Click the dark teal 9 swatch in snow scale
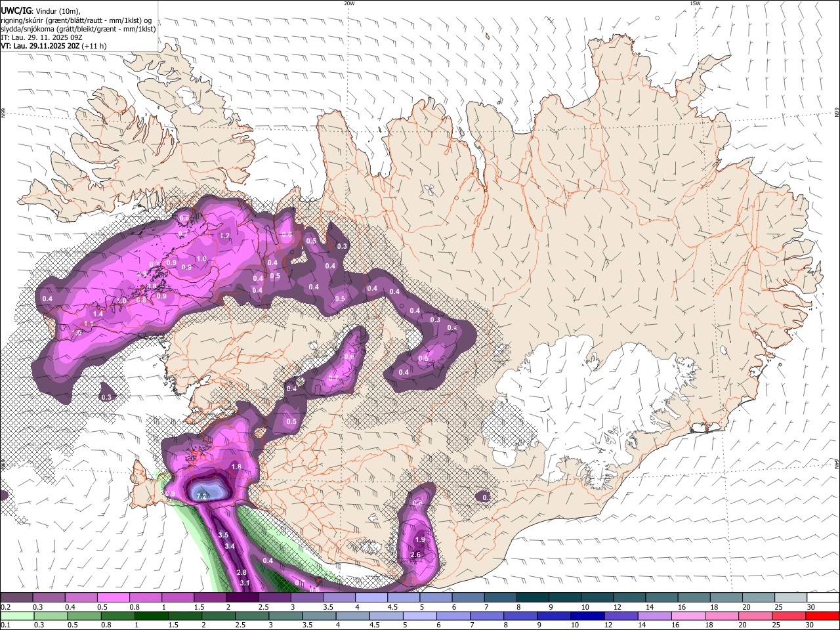The image size is (840, 630). tap(564, 598)
